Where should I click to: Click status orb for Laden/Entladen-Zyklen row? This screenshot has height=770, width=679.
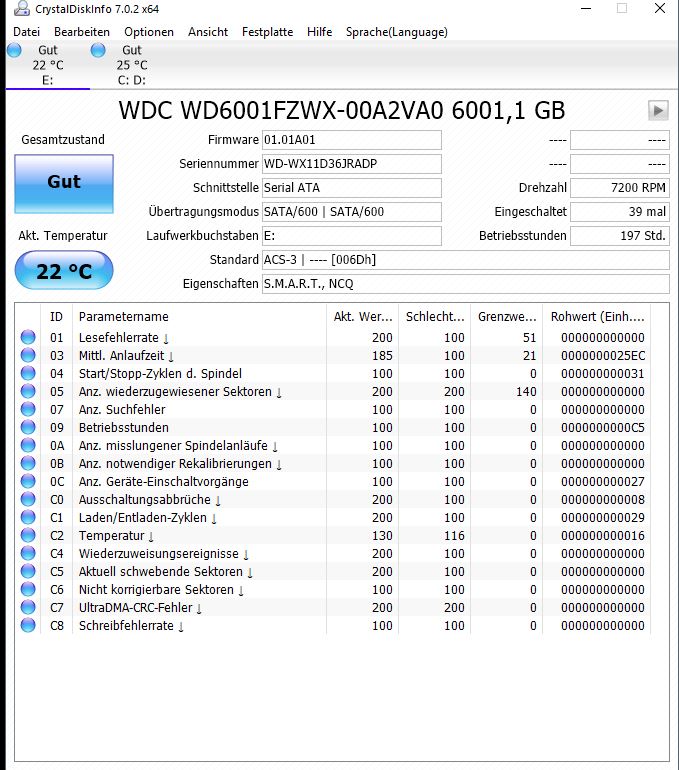point(28,518)
